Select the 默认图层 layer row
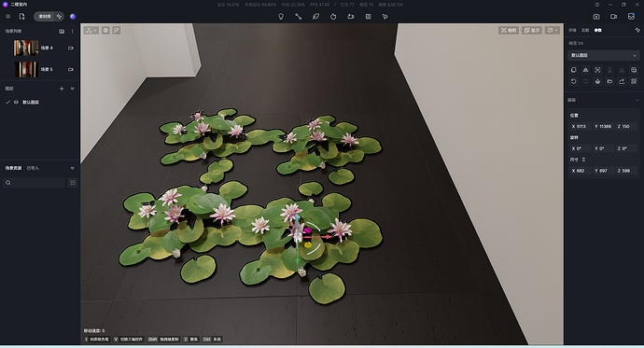 coord(40,103)
